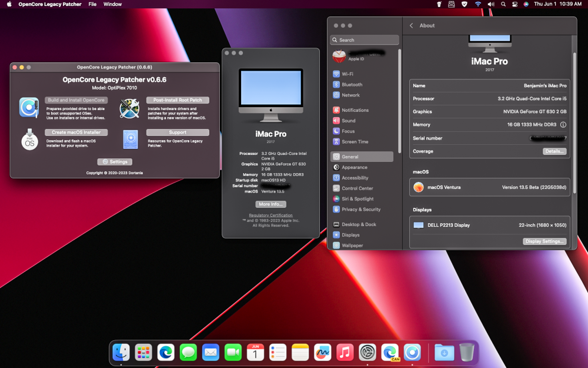This screenshot has width=588, height=368.
Task: Go back from About pane
Action: coord(412,25)
